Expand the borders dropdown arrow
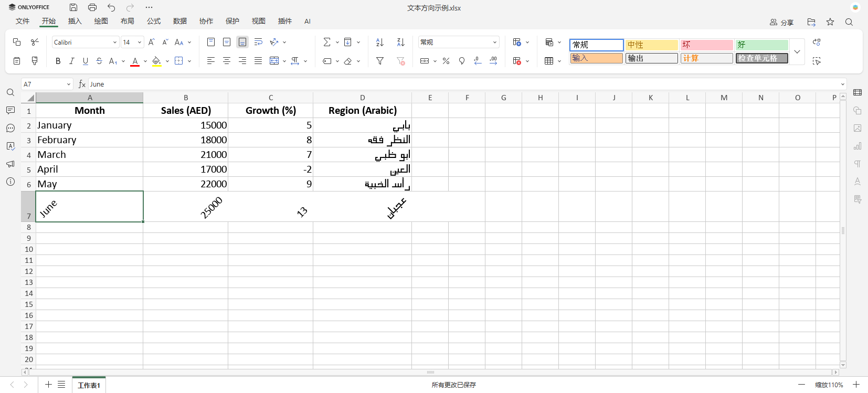Image resolution: width=868 pixels, height=393 pixels. coord(189,61)
